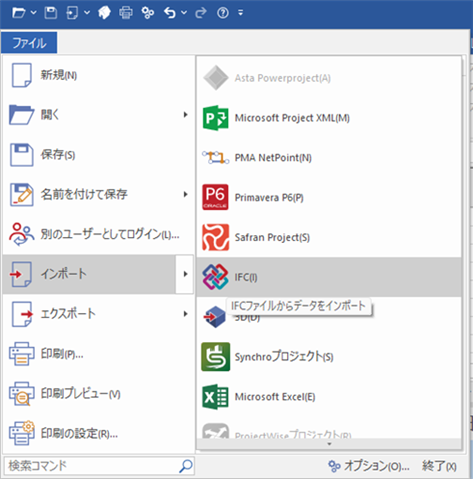Image resolution: width=473 pixels, height=479 pixels.
Task: Import from Primavera P6(P)
Action: point(329,197)
